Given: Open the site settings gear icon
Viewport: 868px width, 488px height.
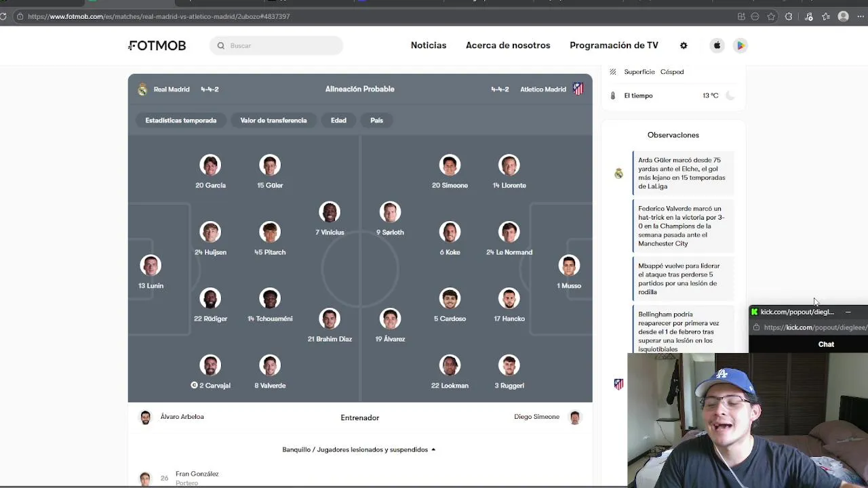Looking at the screenshot, I should pyautogui.click(x=684, y=45).
